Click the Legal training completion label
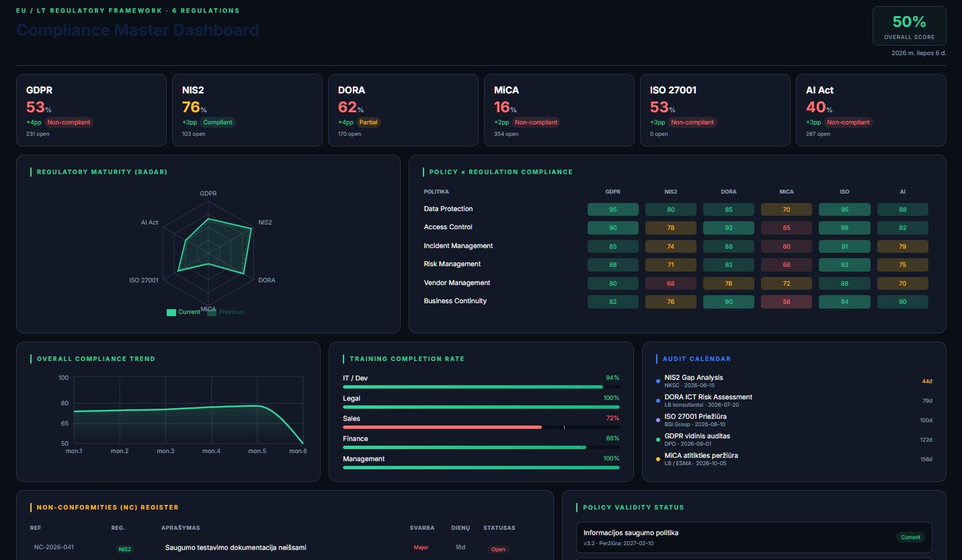This screenshot has width=962, height=560. point(352,399)
